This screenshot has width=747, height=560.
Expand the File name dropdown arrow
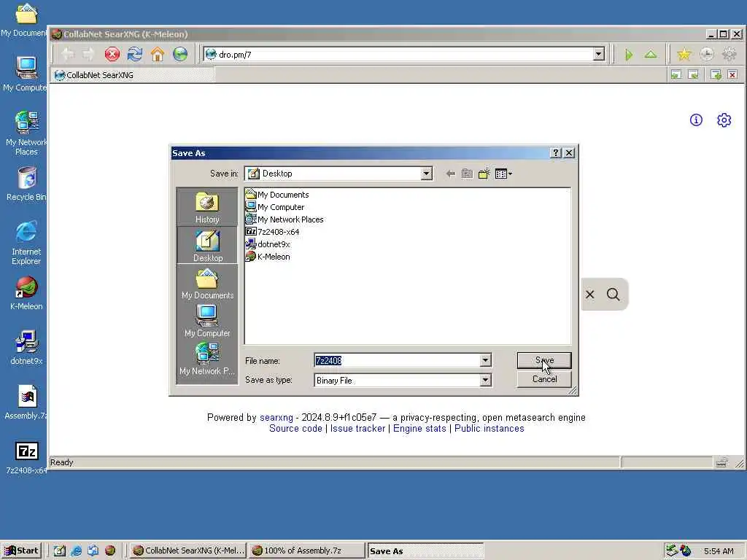[485, 360]
